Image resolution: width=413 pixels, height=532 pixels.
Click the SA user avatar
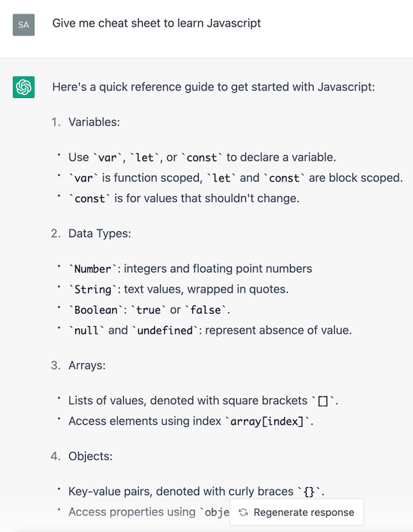point(24,25)
